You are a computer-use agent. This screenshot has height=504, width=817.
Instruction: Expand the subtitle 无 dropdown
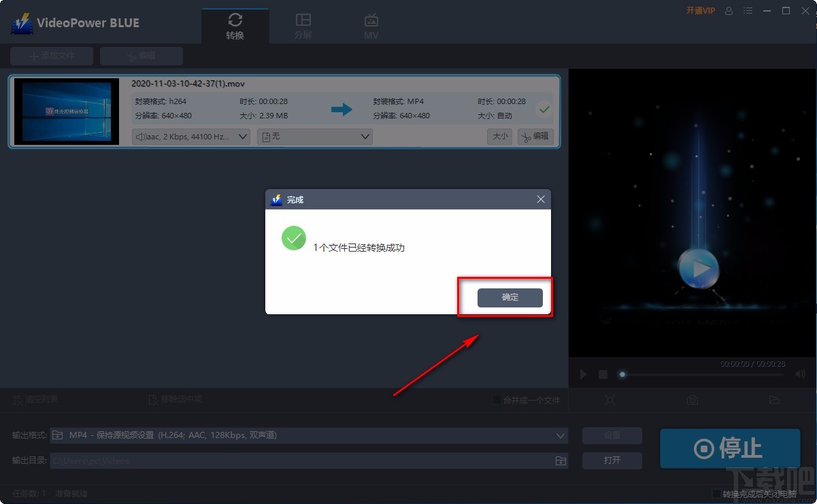tap(314, 136)
